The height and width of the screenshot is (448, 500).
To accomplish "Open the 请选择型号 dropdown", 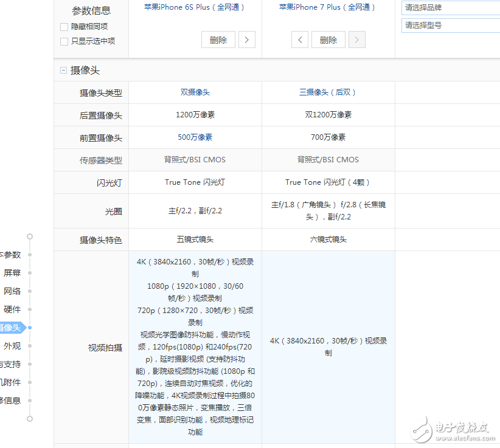I will [x=450, y=25].
